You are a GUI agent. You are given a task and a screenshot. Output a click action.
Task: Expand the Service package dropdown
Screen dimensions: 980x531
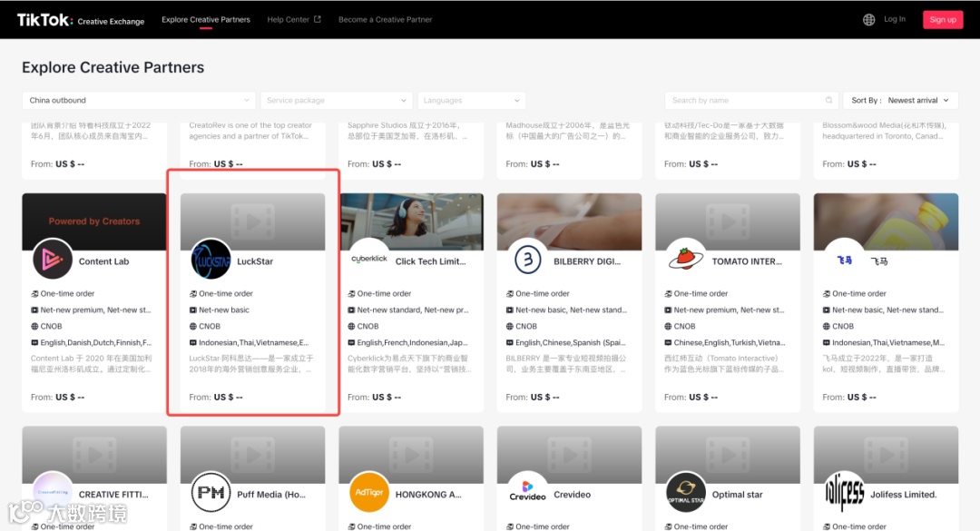point(337,100)
